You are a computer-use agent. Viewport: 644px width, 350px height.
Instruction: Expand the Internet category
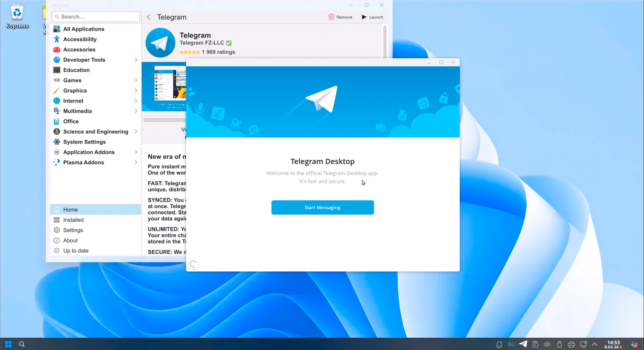pyautogui.click(x=136, y=101)
